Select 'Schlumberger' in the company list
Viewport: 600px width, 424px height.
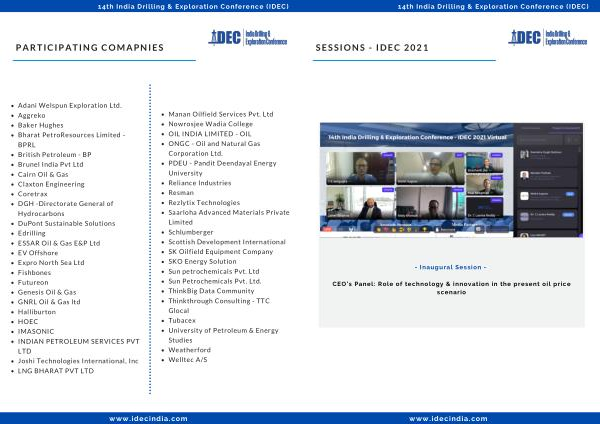coord(191,232)
